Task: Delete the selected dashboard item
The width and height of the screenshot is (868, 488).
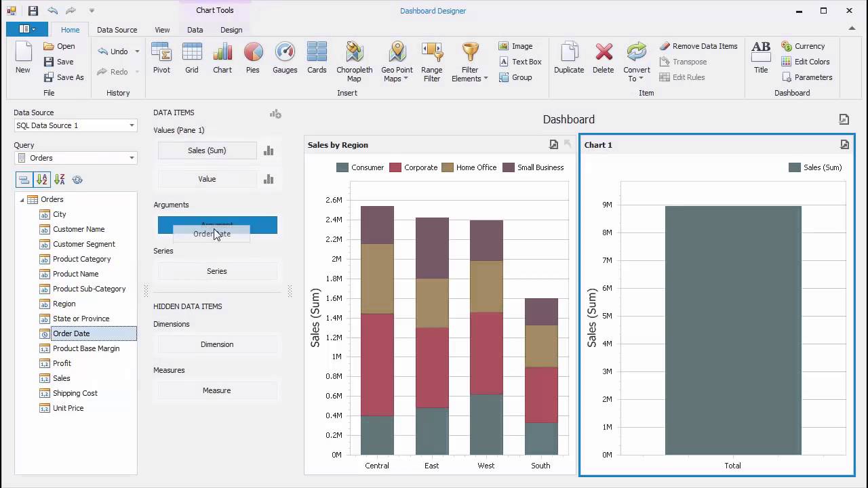Action: click(604, 58)
